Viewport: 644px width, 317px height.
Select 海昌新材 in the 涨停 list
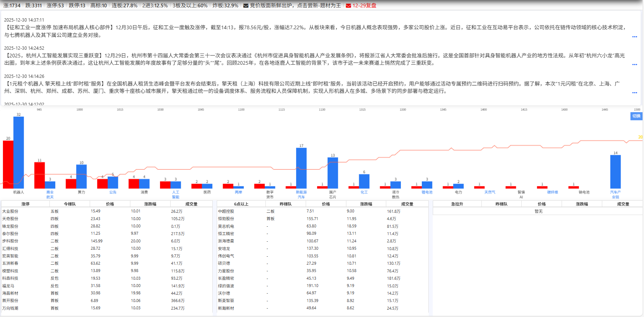coord(10,293)
